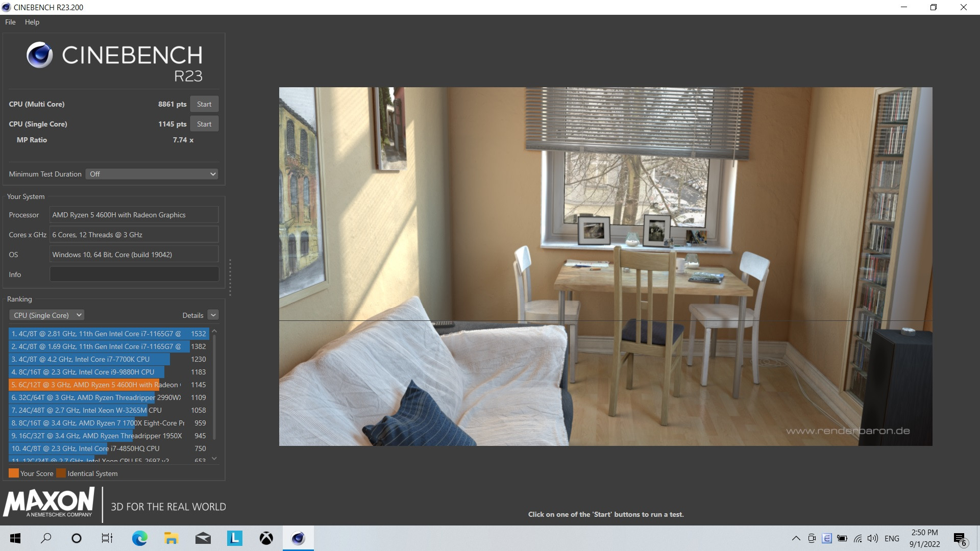Open the taskbar clock and date
The width and height of the screenshot is (980, 551).
click(924, 538)
